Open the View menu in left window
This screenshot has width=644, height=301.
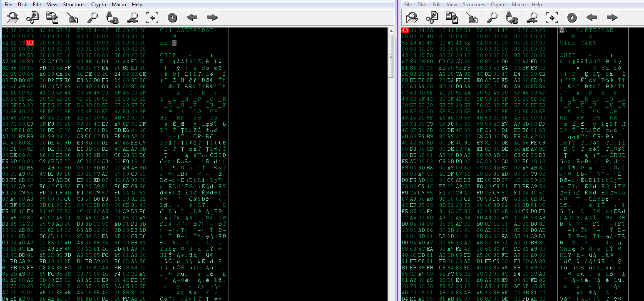(x=52, y=5)
